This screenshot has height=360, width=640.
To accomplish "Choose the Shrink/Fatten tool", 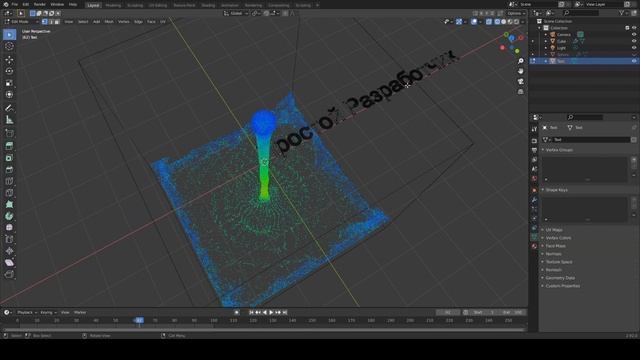I will (9, 251).
